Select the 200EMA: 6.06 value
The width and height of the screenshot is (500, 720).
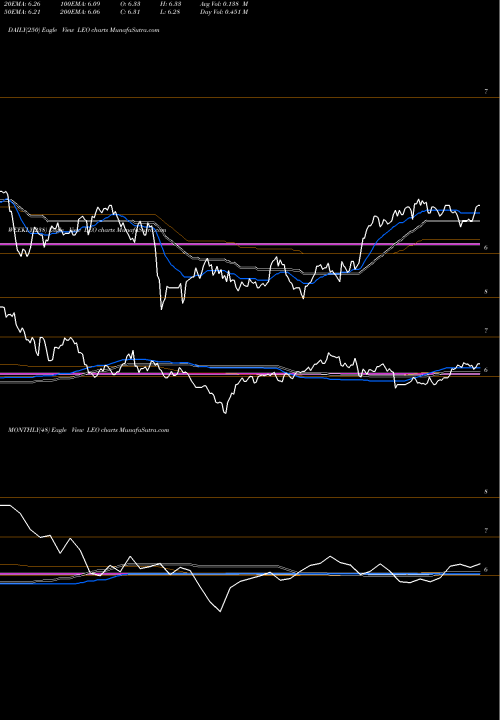click(80, 12)
